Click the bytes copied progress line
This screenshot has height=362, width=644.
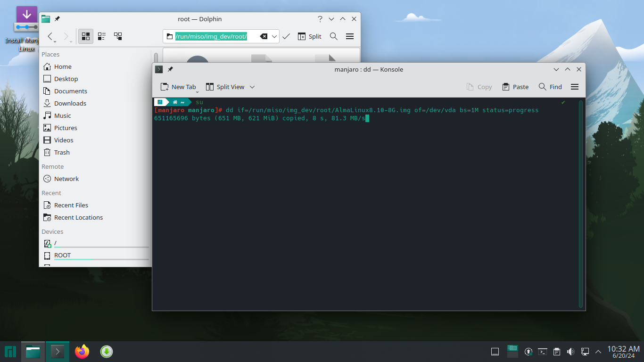(x=260, y=118)
